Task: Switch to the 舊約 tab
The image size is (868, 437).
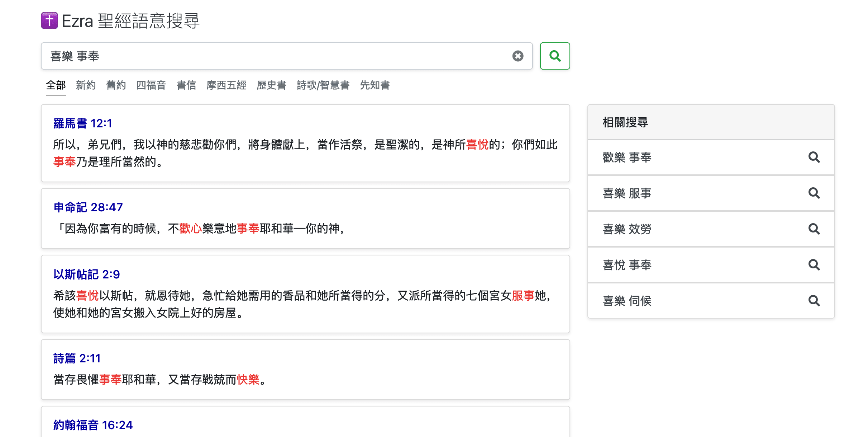Action: pos(116,85)
